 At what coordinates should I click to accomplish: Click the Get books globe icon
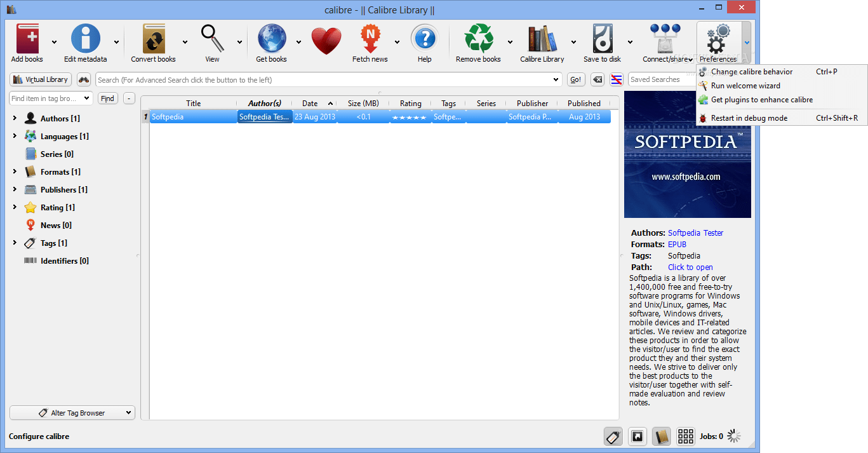pos(272,38)
